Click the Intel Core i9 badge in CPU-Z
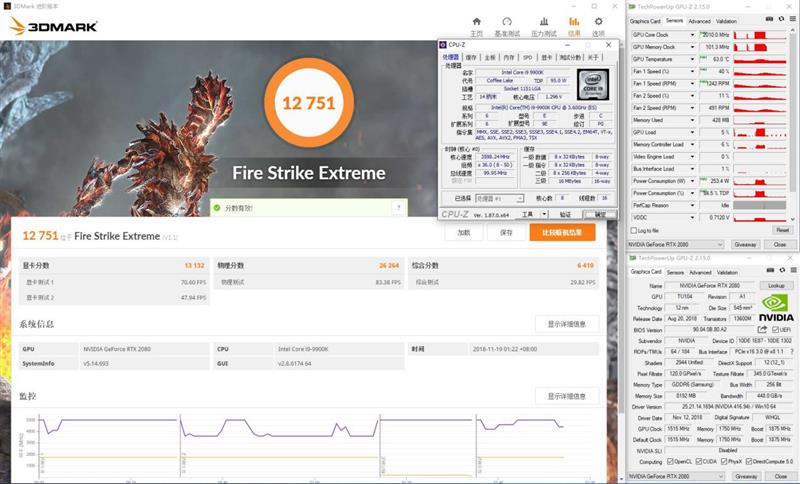 tap(593, 85)
